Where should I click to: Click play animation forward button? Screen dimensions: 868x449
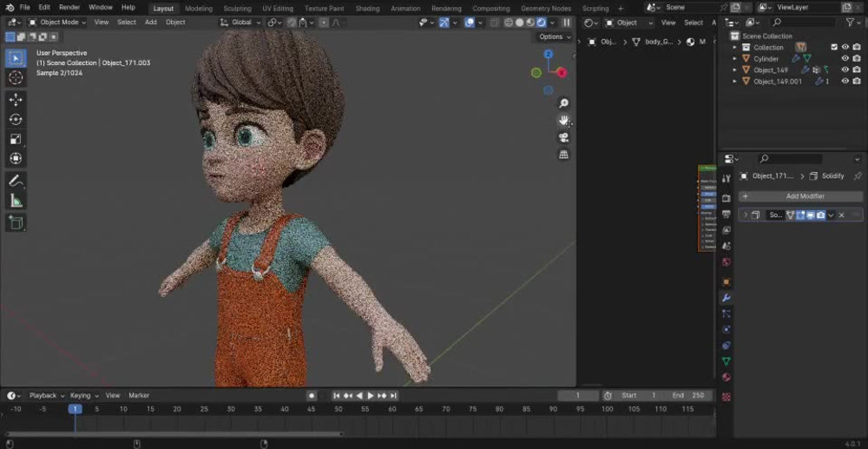tap(371, 395)
